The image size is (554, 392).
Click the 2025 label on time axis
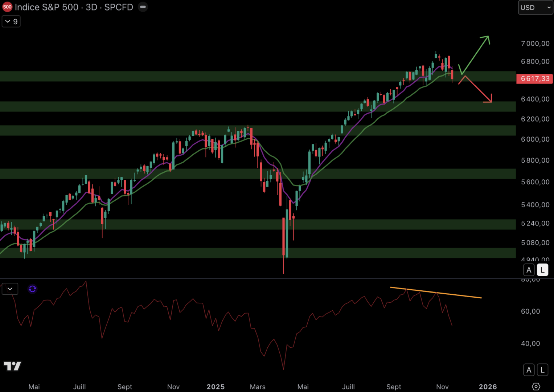coord(216,387)
